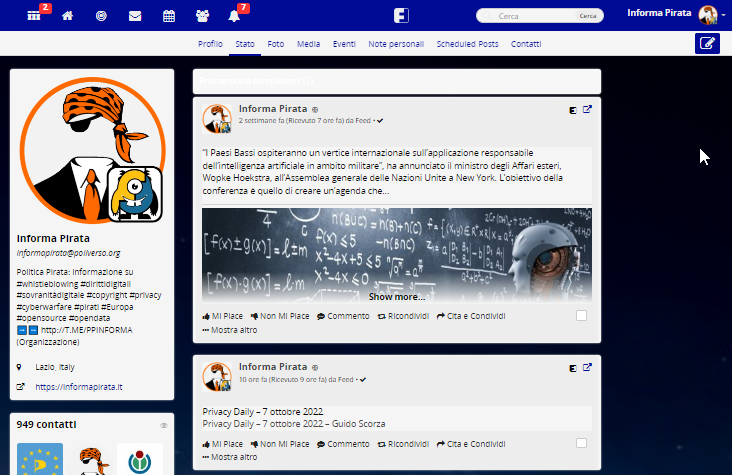The height and width of the screenshot is (475, 732).
Task: Click Cita e Condividi on the Paesi Bassi post
Action: (471, 316)
